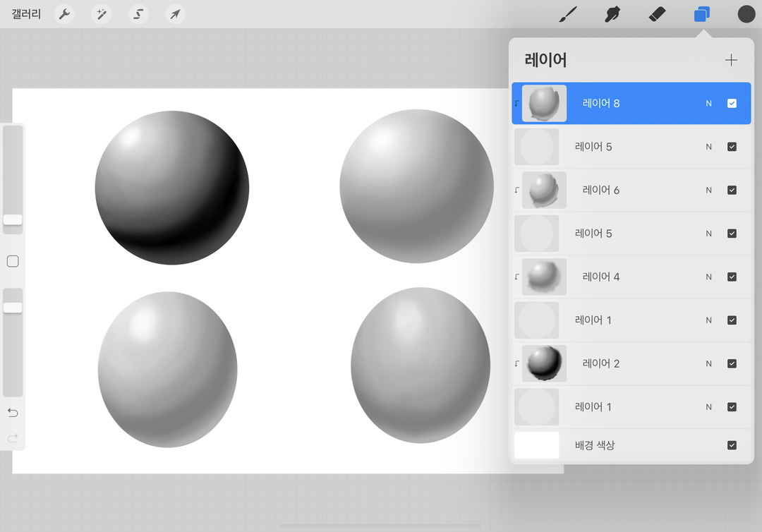Screen dimensions: 762x532
Task: Open the Actions wrench menu
Action: pos(65,14)
